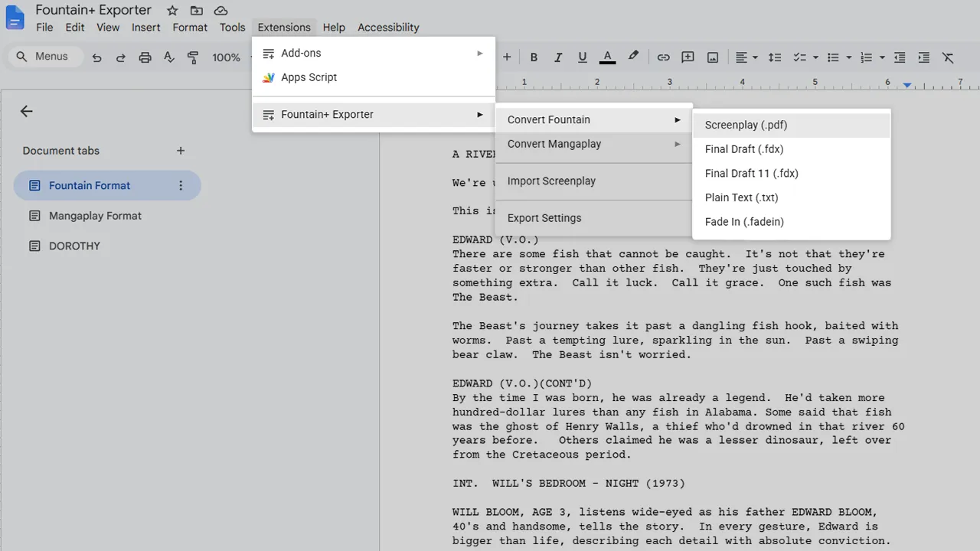Clear formatting with toolbar icon

(x=948, y=57)
